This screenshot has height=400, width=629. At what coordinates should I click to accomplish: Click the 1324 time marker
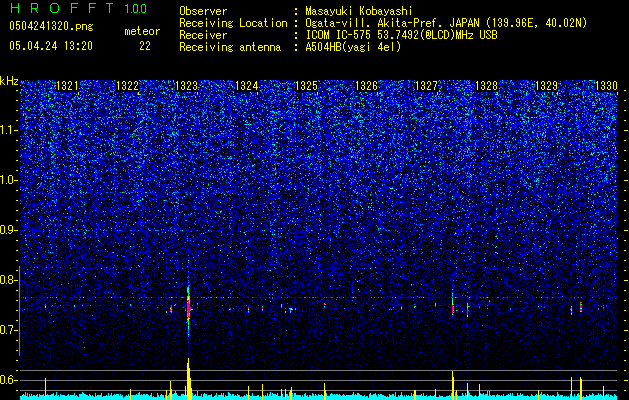pyautogui.click(x=246, y=86)
